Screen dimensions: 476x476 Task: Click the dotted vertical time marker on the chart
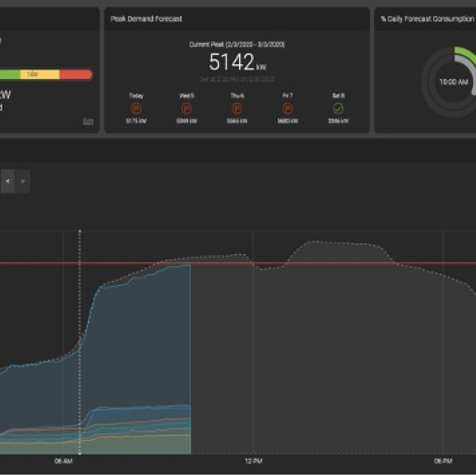81,297
